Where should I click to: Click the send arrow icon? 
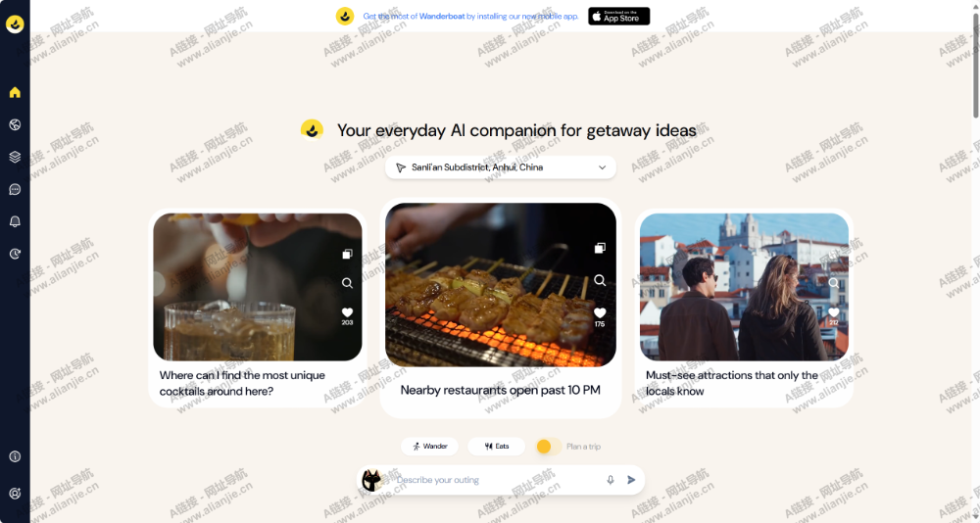[631, 480]
